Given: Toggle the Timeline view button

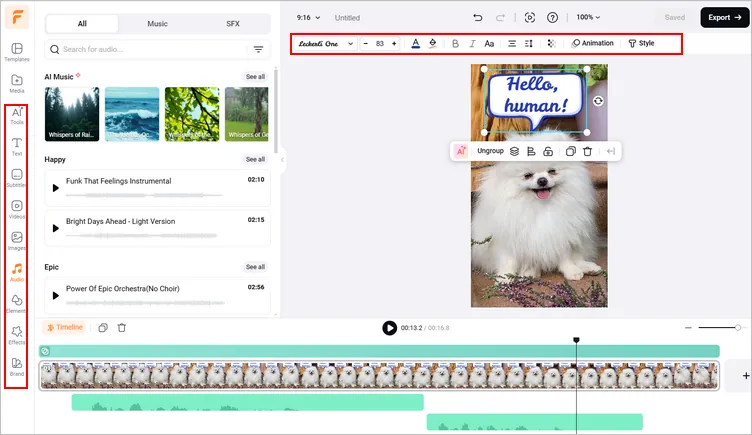Looking at the screenshot, I should pyautogui.click(x=65, y=327).
